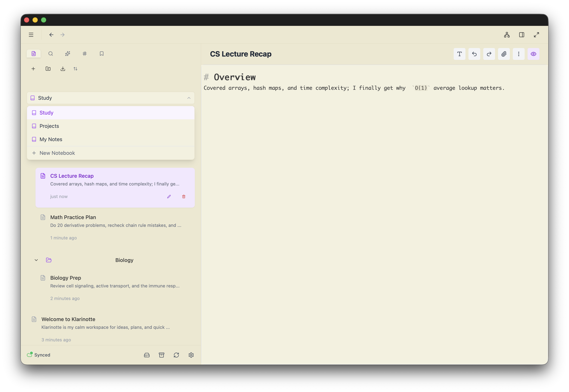Edit the CS Lecture Recap note with pencil icon
Image resolution: width=569 pixels, height=392 pixels.
click(x=169, y=197)
